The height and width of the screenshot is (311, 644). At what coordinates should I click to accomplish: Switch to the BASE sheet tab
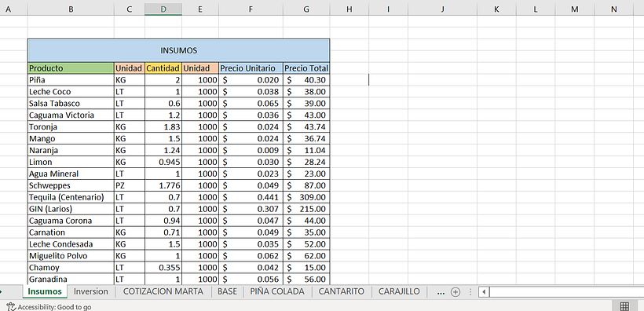coord(227,291)
